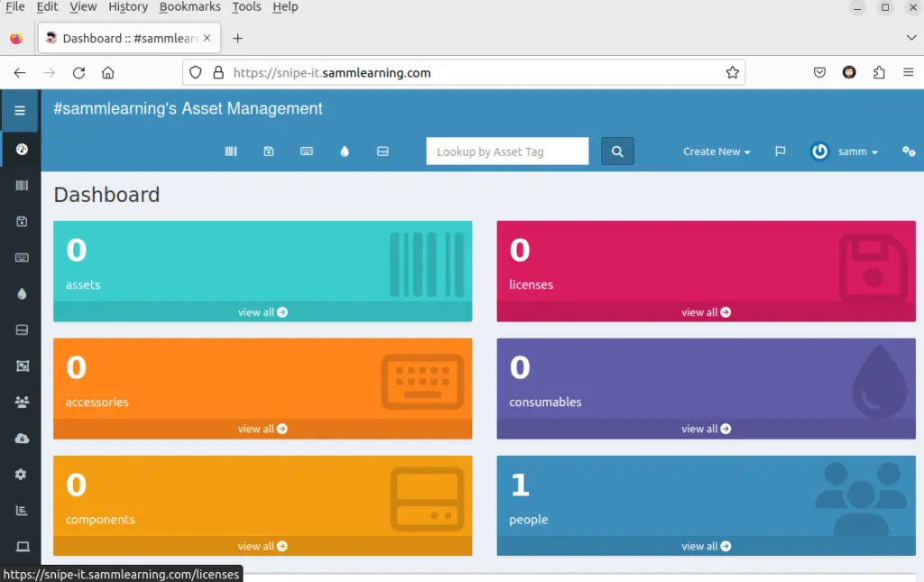The image size is (924, 582).
Task: Select the Dashboard browser tab
Action: [130, 38]
